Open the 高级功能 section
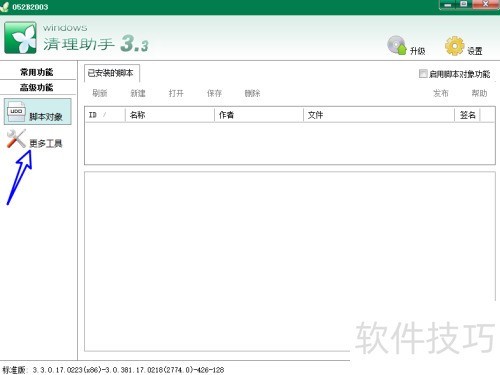 [37, 87]
